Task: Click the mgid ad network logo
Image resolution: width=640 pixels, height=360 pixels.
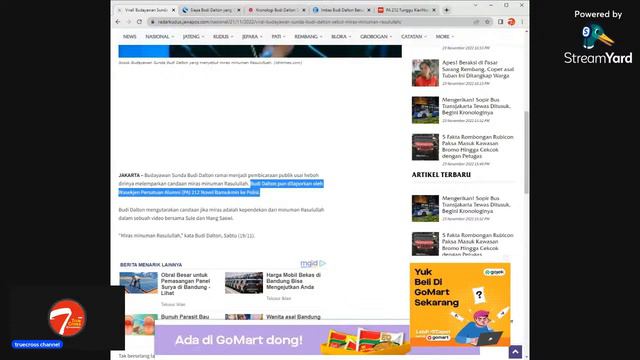Action: (x=313, y=264)
